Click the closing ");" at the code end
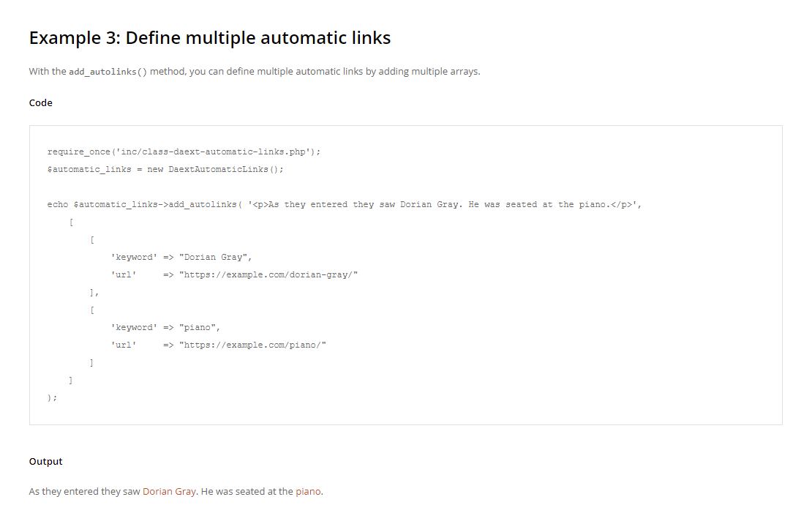Image resolution: width=812 pixels, height=524 pixels. tap(51, 397)
